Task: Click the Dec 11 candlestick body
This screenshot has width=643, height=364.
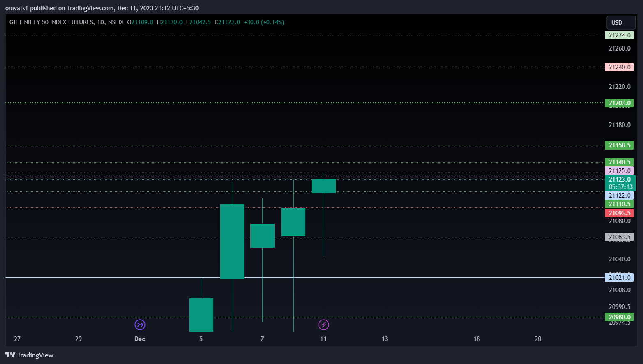Action: (324, 186)
